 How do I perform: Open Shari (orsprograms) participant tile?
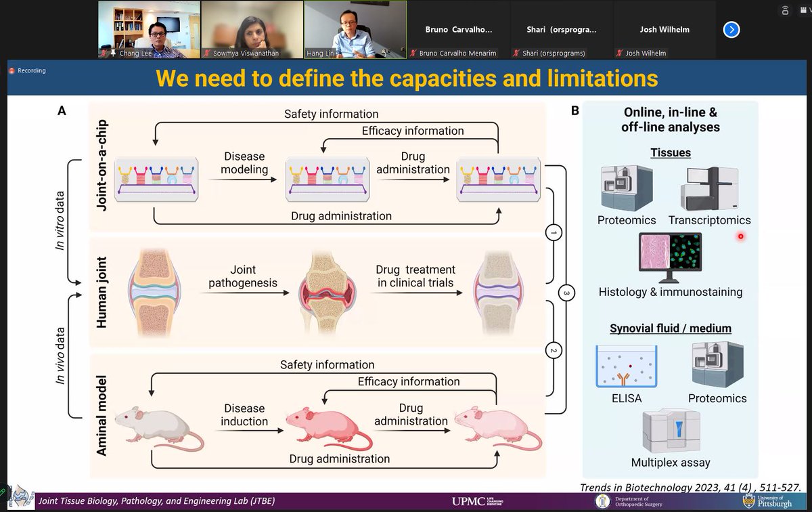(561, 29)
